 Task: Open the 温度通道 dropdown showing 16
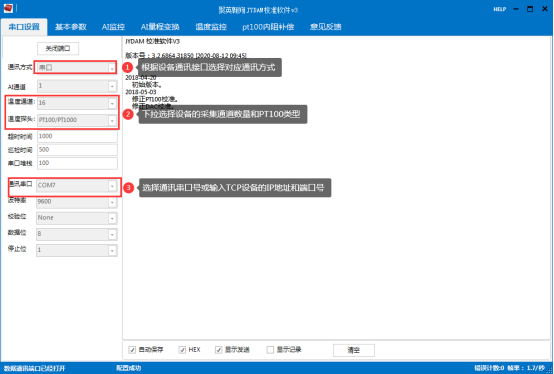(x=77, y=103)
